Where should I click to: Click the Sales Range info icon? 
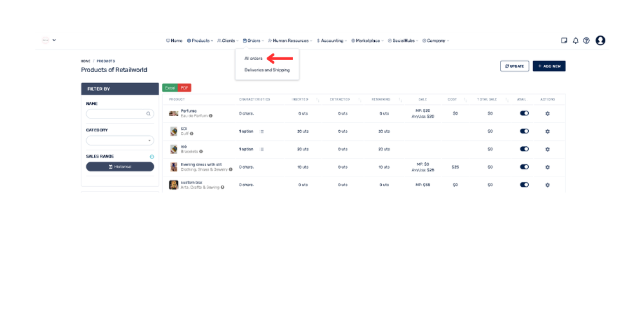tap(152, 156)
